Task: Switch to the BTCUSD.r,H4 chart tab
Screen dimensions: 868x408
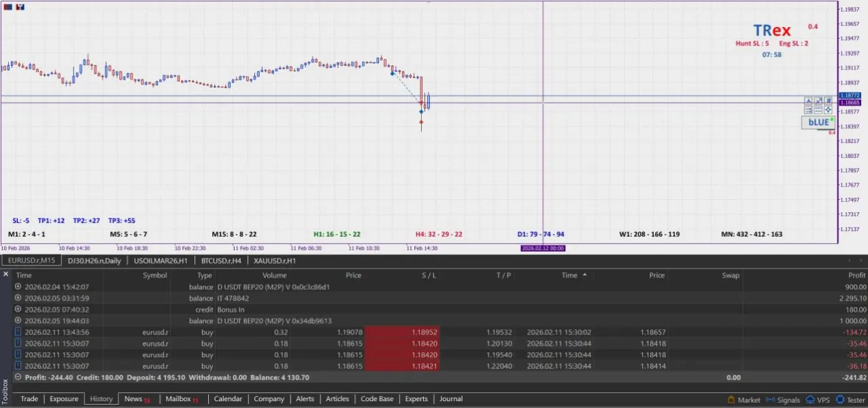Action: pos(220,260)
